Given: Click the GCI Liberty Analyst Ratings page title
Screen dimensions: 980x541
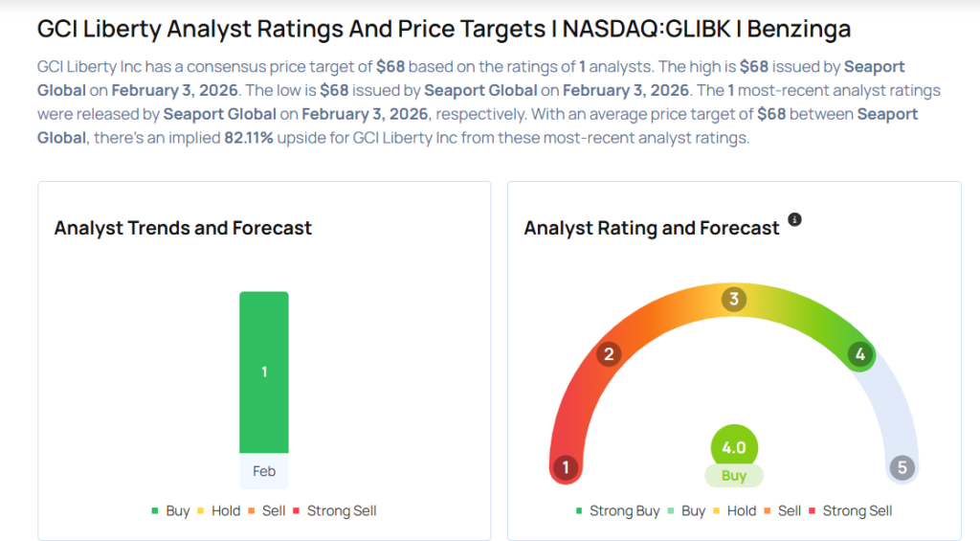Looking at the screenshot, I should 443,29.
